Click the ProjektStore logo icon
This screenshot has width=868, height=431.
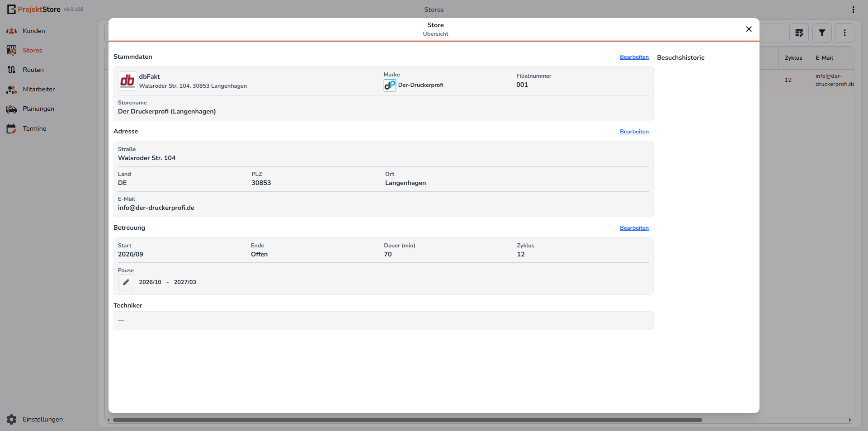[11, 9]
